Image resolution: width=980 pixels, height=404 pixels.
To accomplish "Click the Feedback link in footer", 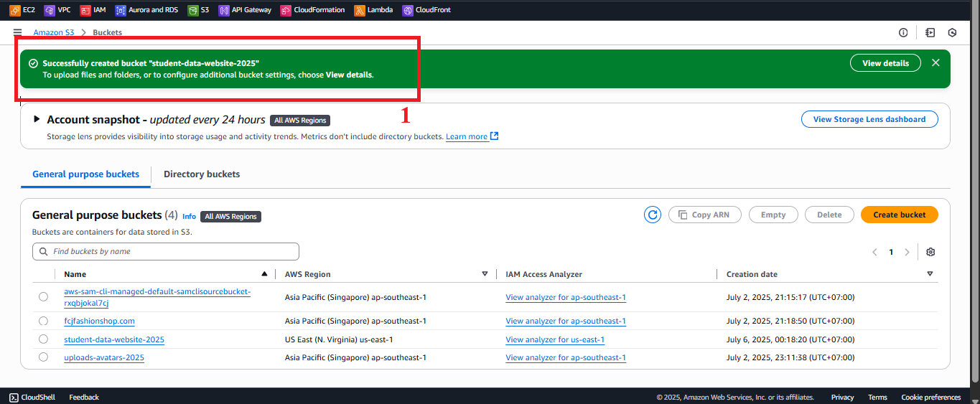I will click(x=84, y=397).
